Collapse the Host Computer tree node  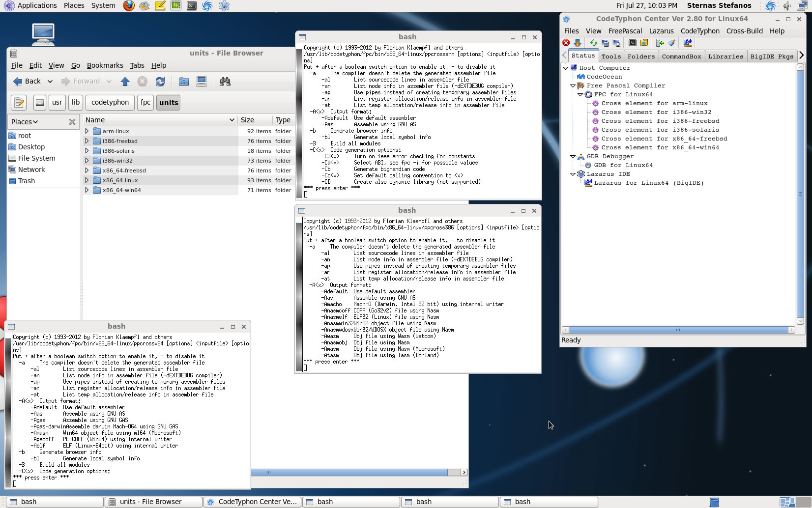coord(565,68)
